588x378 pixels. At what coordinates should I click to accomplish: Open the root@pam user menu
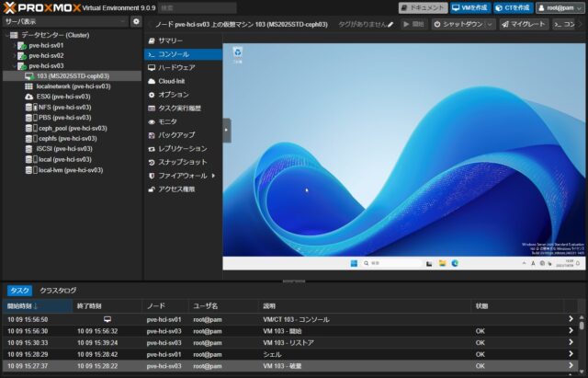pos(560,7)
